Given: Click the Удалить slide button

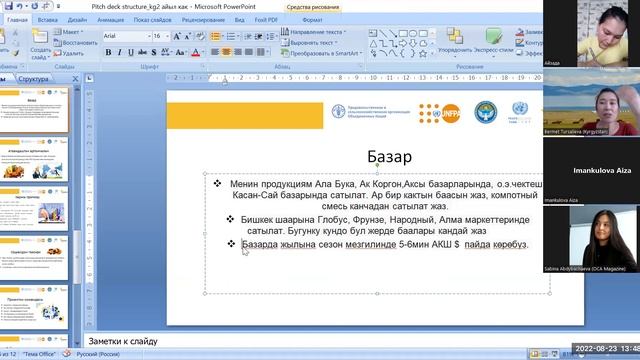Looking at the screenshot, I should (x=69, y=53).
